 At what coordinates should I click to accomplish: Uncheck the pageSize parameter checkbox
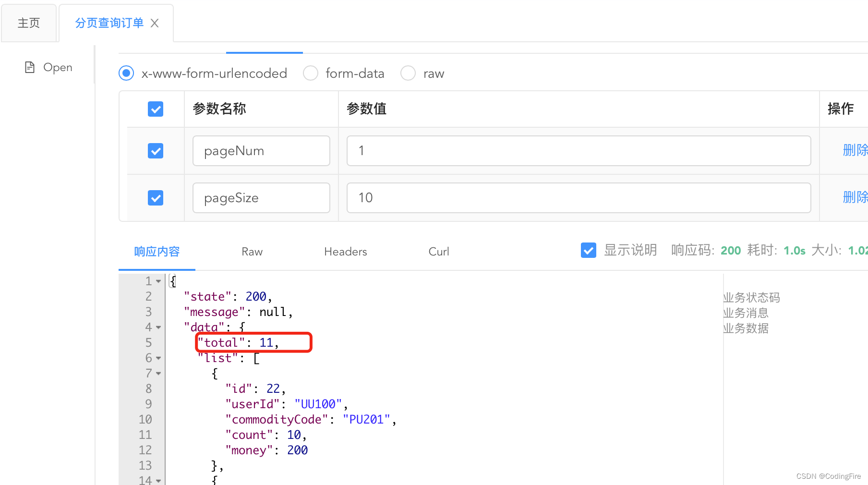(x=156, y=198)
